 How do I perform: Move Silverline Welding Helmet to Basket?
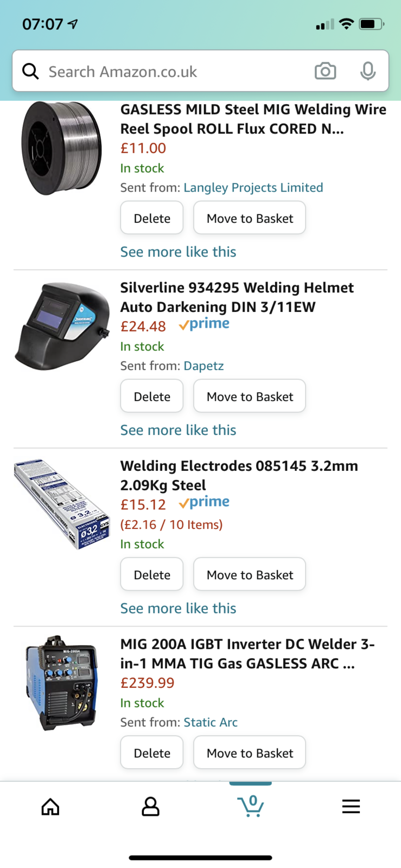click(x=250, y=397)
